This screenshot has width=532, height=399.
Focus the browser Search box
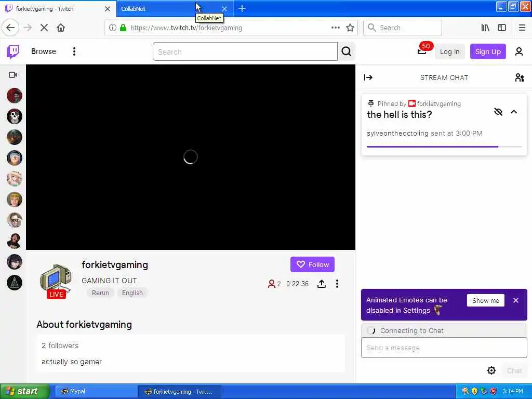pyautogui.click(x=403, y=28)
